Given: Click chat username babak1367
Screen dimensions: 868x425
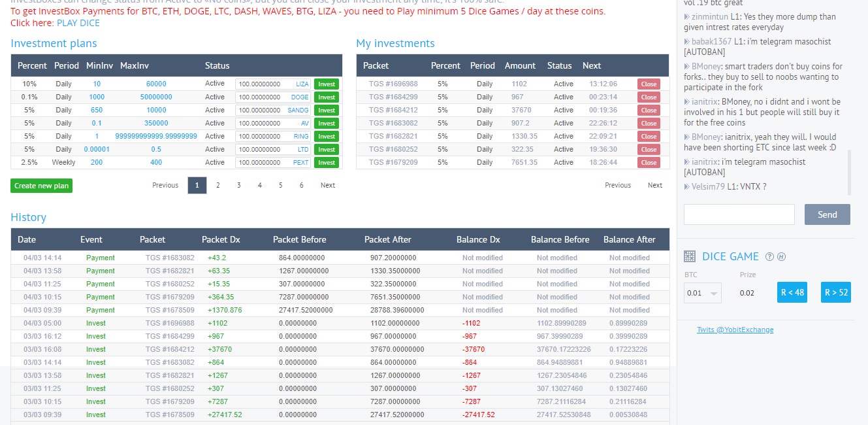Looking at the screenshot, I should (x=712, y=41).
